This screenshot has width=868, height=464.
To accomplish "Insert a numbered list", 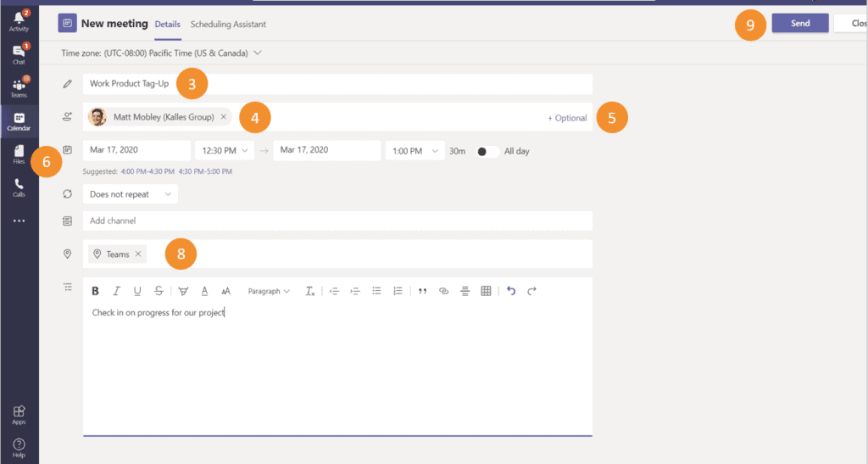I will coord(398,291).
